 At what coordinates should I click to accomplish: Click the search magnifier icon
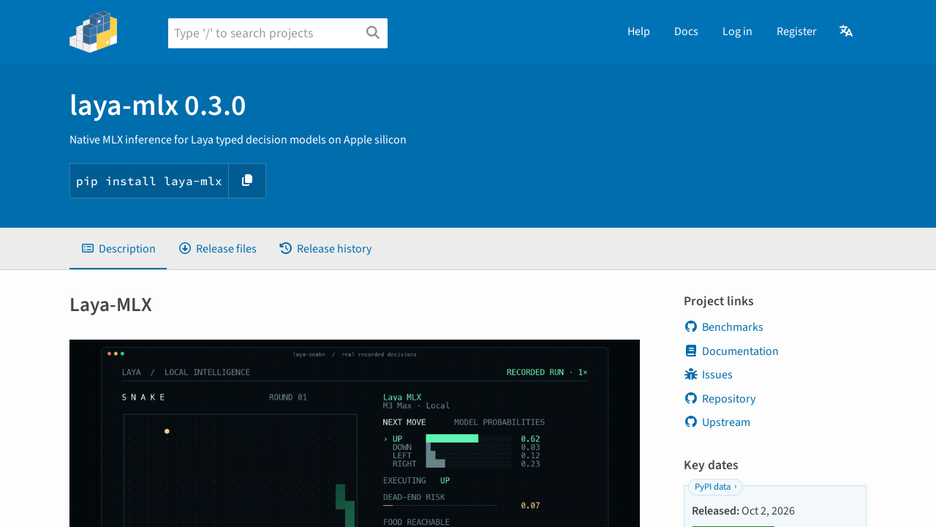pyautogui.click(x=372, y=33)
